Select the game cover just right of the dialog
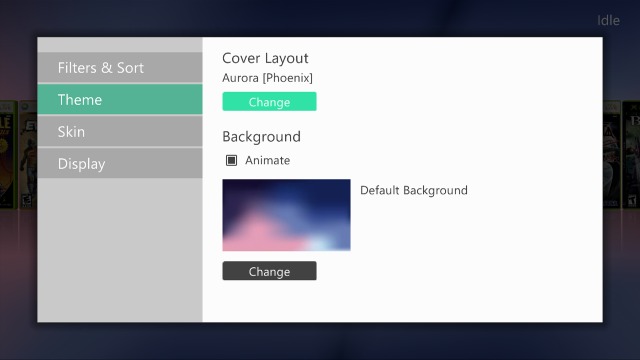This screenshot has width=640, height=360. coord(612,155)
